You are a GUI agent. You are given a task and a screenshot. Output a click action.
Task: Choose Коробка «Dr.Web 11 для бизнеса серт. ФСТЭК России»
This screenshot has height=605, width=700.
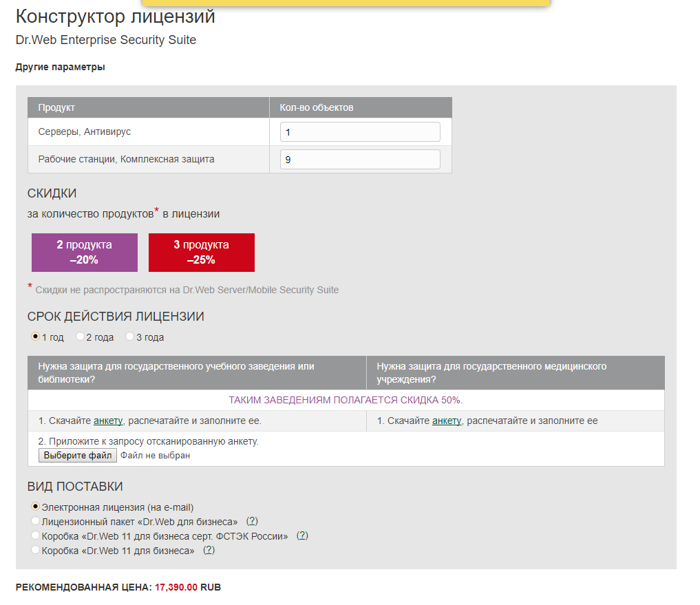[35, 535]
